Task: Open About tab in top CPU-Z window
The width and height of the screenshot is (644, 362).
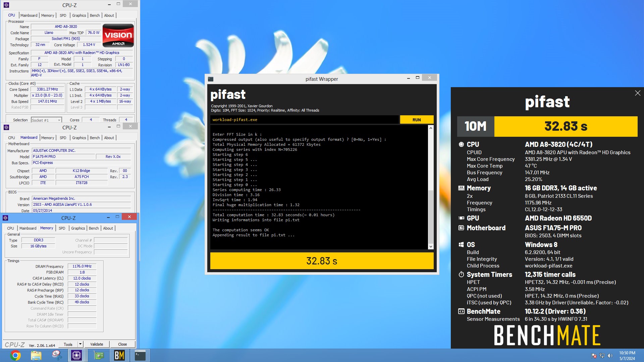Action: (109, 15)
